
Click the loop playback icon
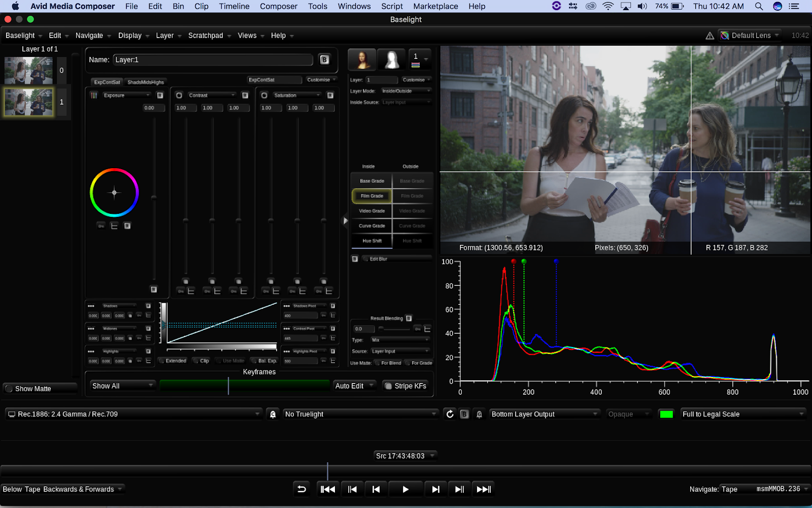(301, 489)
